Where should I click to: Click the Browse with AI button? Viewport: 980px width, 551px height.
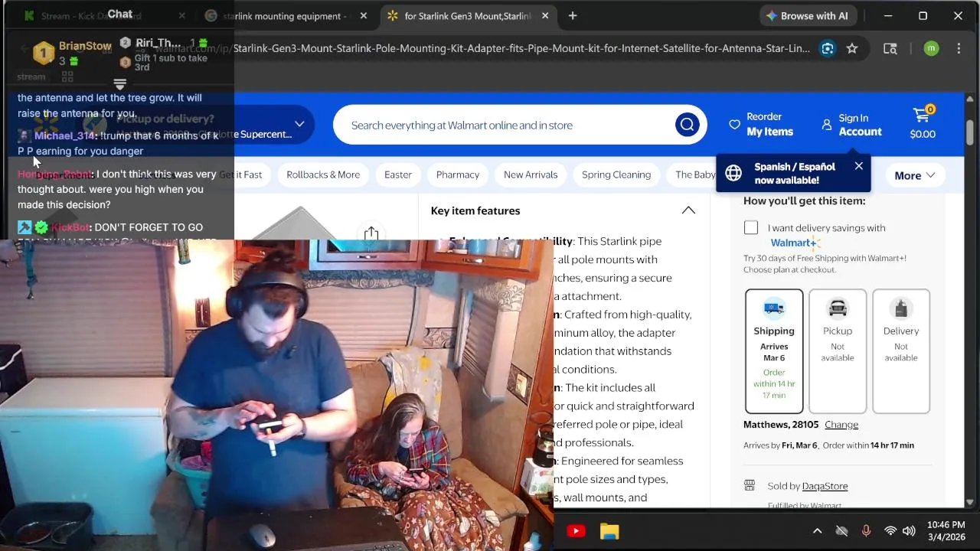click(x=807, y=15)
